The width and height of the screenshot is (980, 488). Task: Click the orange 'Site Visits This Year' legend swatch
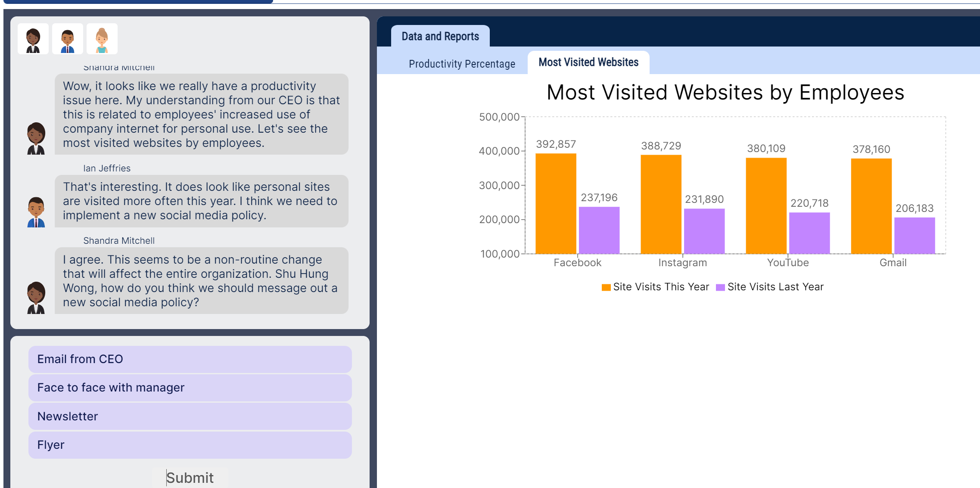click(x=606, y=287)
